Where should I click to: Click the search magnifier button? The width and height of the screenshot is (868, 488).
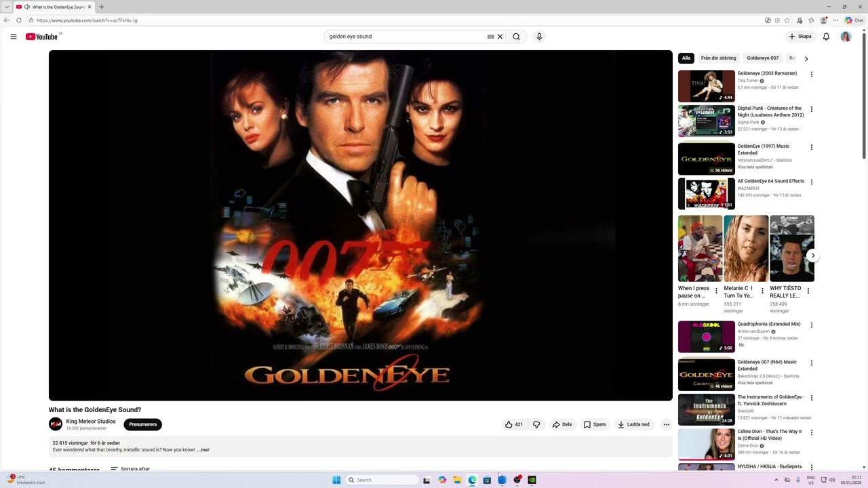coord(516,37)
